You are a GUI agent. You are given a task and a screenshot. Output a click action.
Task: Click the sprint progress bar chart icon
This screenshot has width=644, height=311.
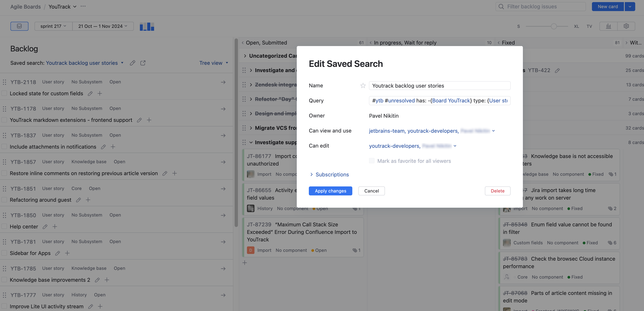[x=147, y=27]
